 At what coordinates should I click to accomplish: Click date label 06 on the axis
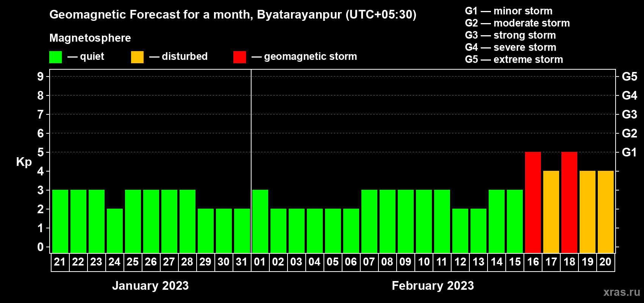(351, 262)
